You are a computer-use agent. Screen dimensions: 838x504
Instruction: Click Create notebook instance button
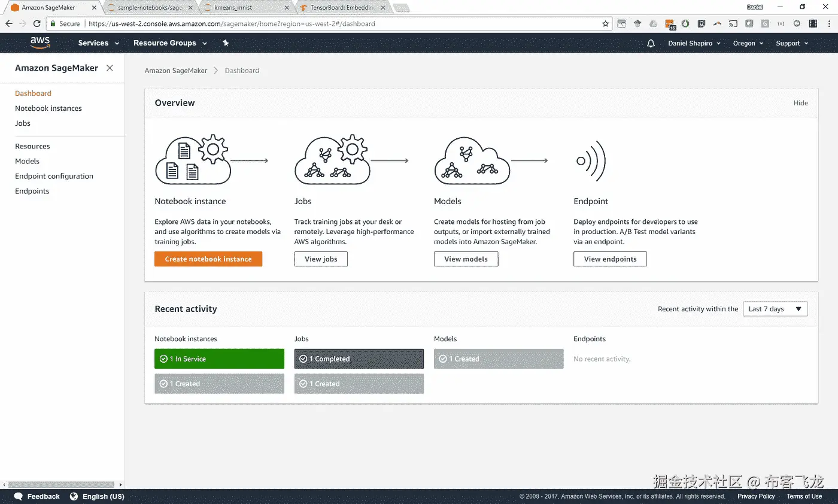pyautogui.click(x=208, y=259)
